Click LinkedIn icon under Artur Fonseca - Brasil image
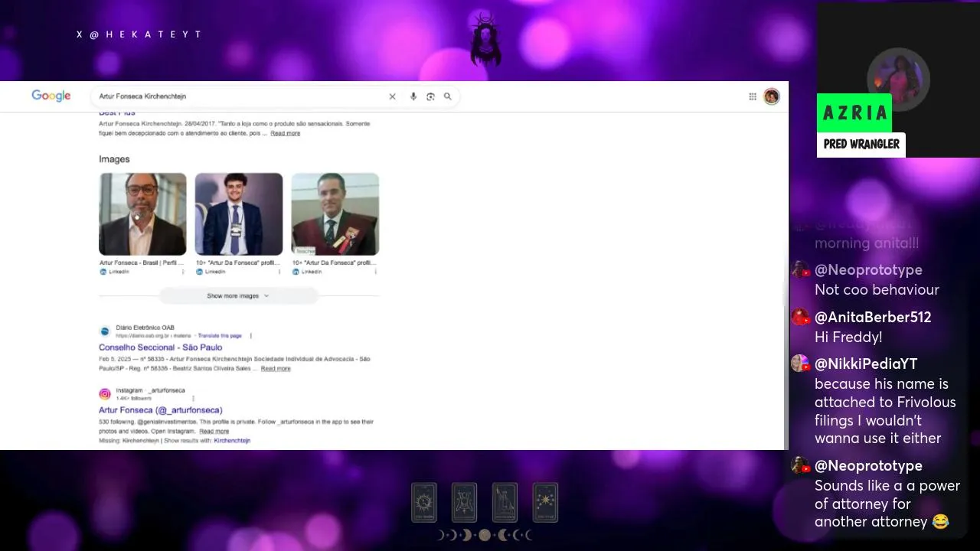980x551 pixels. click(x=103, y=272)
